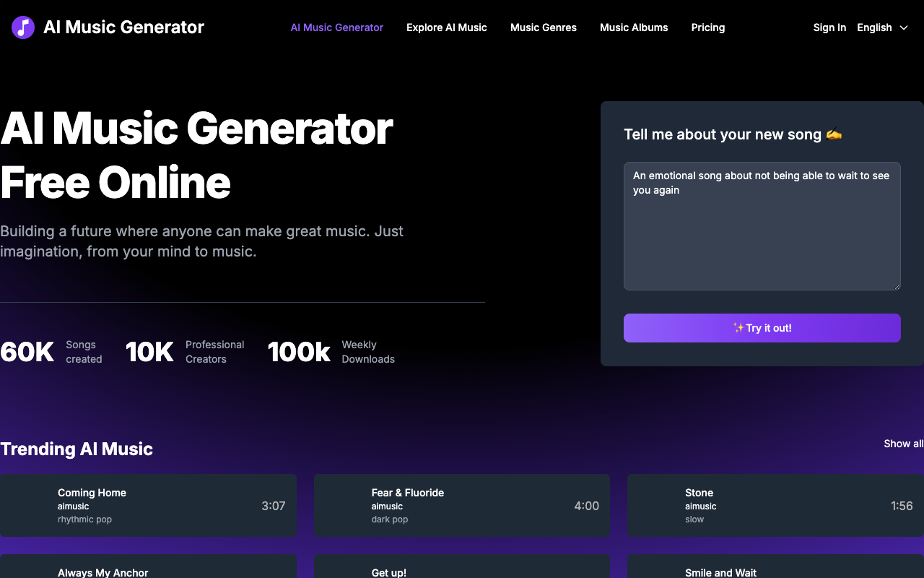Click the 60K Songs created stat

(51, 352)
